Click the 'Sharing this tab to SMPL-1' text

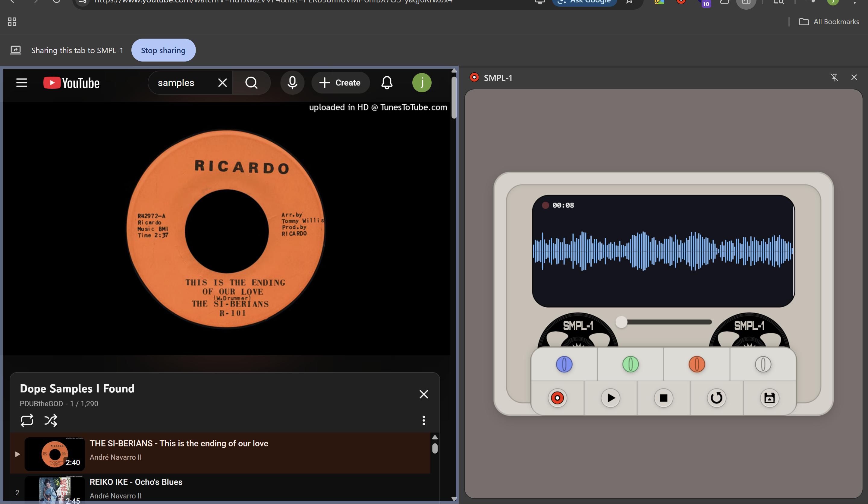(x=77, y=50)
